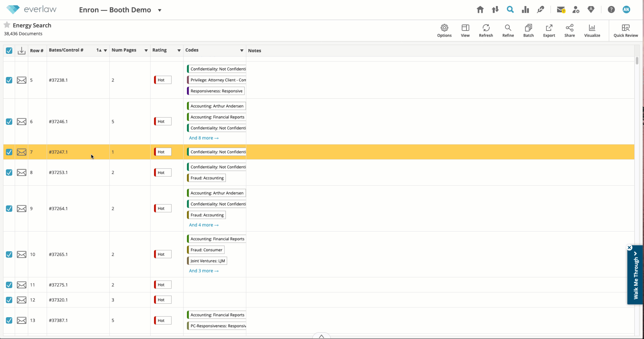Click the Hot rating in row 5

(163, 80)
